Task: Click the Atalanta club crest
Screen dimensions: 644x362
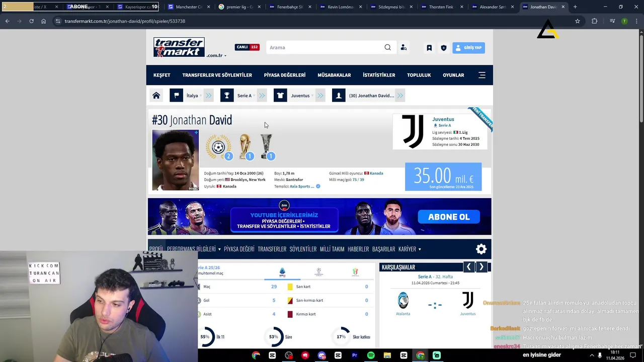Action: [403, 300]
